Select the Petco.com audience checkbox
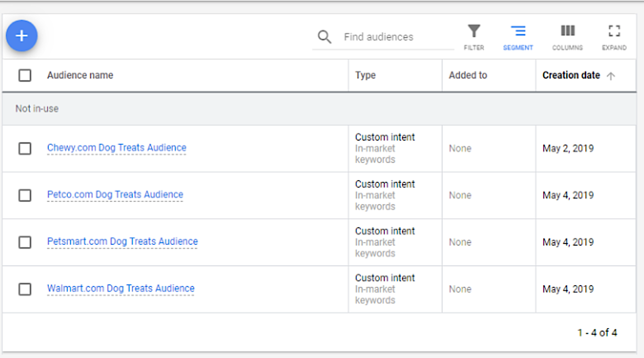 pos(25,195)
